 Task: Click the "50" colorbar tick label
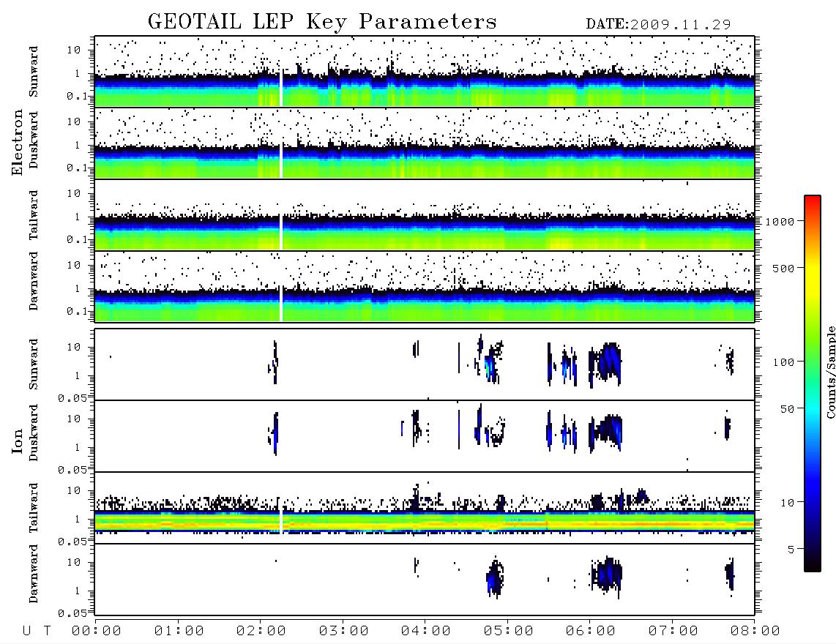tap(788, 409)
